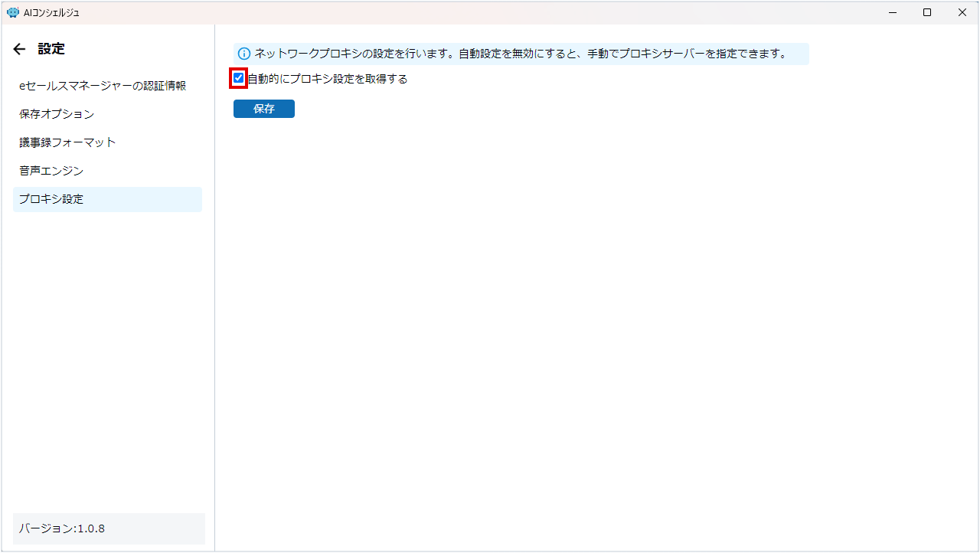Select 保存オプション in the sidebar
This screenshot has width=980, height=553.
pos(57,114)
